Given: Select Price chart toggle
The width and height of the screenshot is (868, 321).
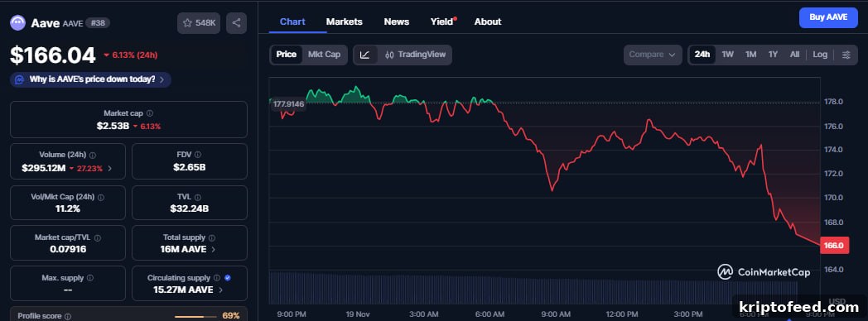Looking at the screenshot, I should point(287,55).
